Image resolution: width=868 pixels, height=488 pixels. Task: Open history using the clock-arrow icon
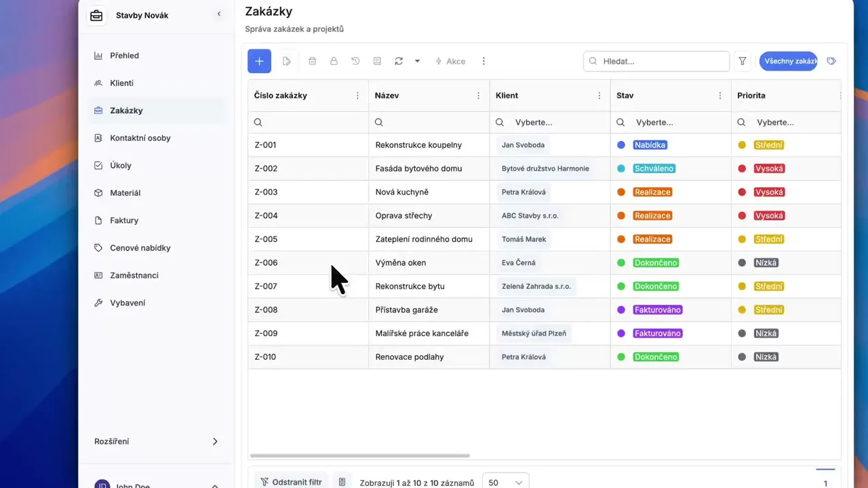coord(355,61)
